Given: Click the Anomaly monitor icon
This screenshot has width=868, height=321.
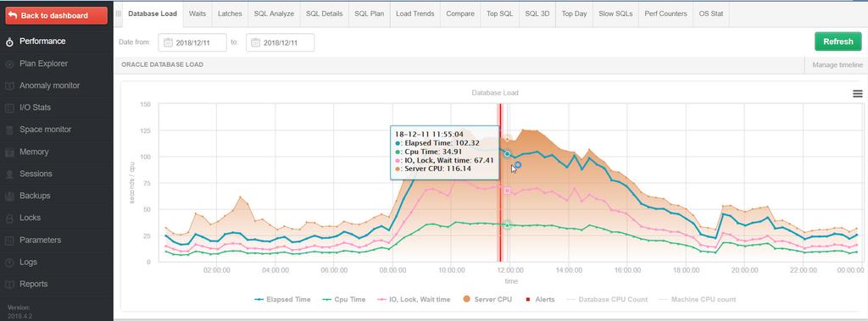Looking at the screenshot, I should (9, 86).
